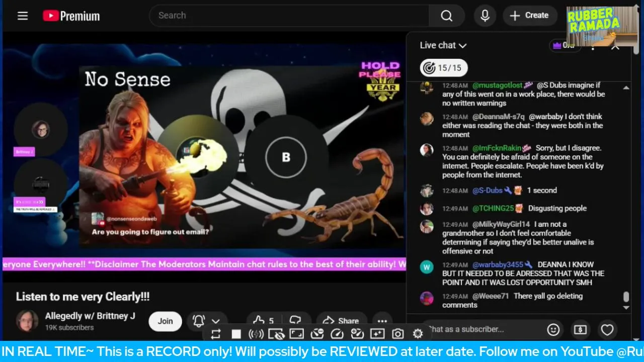Click the magnifying glass search button

(x=446, y=16)
